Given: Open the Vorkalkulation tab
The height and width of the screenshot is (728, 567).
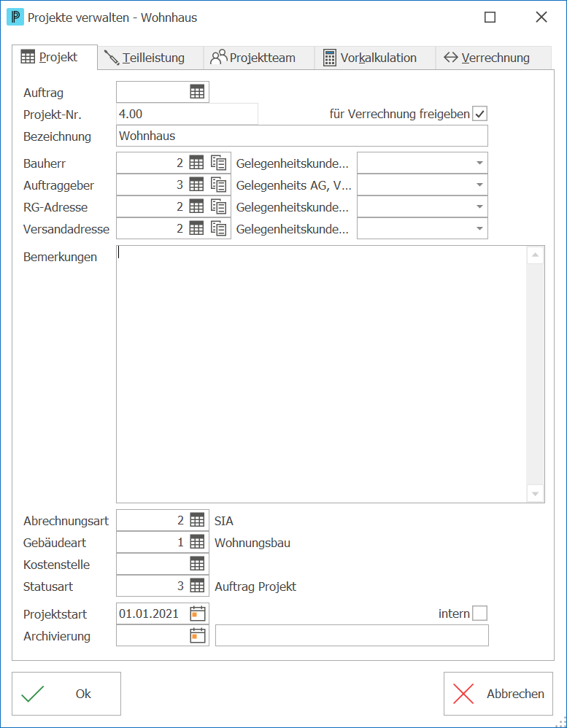Looking at the screenshot, I should pyautogui.click(x=375, y=58).
